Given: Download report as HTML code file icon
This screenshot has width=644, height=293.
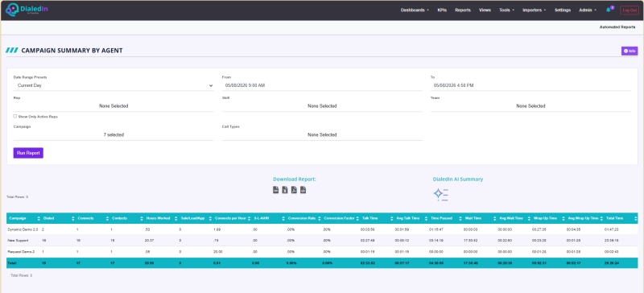Looking at the screenshot, I should pyautogui.click(x=303, y=190).
